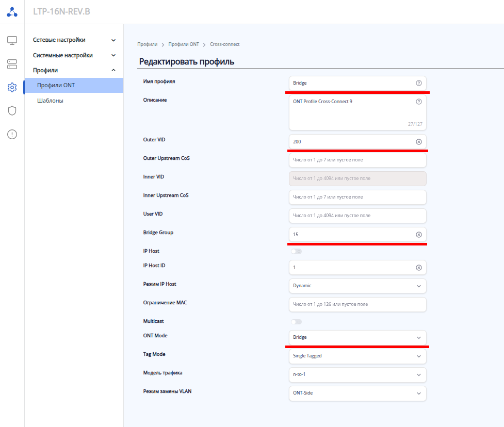
Task: Expand the Сетевые настройки menu section
Action: [x=74, y=40]
